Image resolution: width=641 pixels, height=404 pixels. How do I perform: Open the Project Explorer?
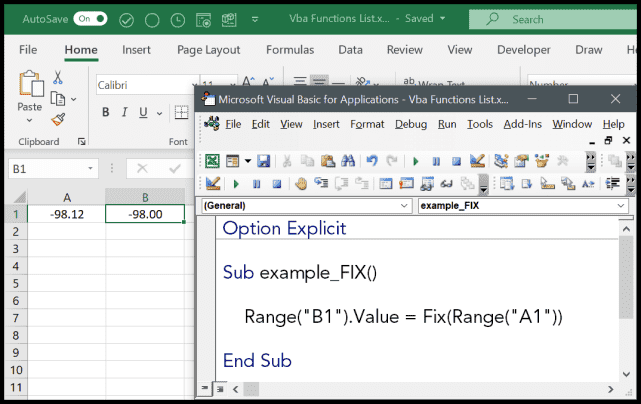point(501,160)
